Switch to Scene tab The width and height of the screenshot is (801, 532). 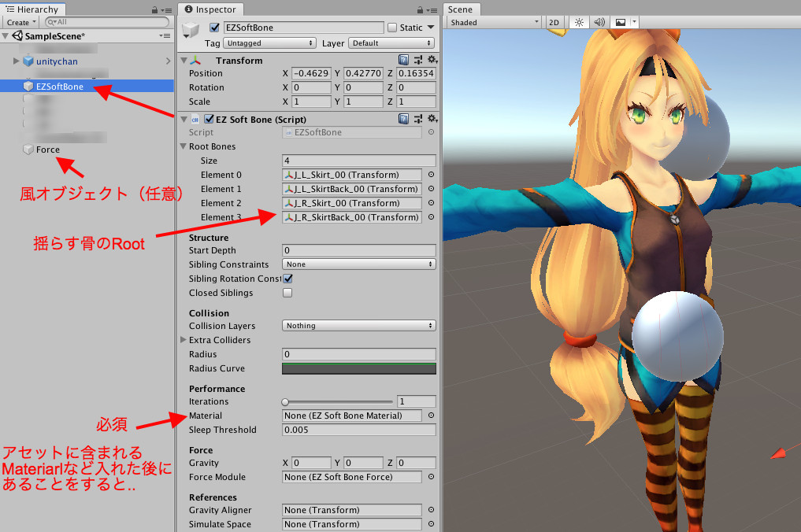click(x=460, y=9)
